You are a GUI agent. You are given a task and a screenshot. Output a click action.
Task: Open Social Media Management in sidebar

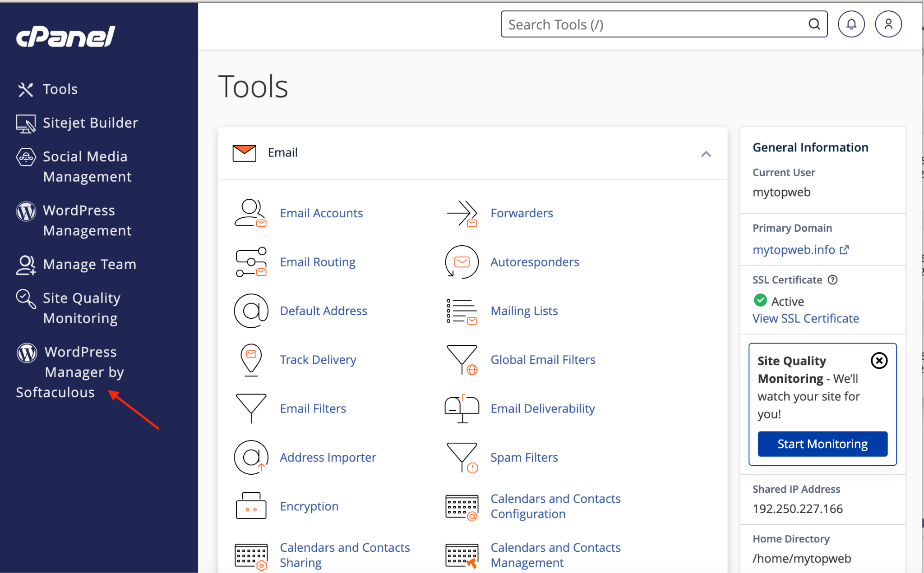click(x=74, y=166)
